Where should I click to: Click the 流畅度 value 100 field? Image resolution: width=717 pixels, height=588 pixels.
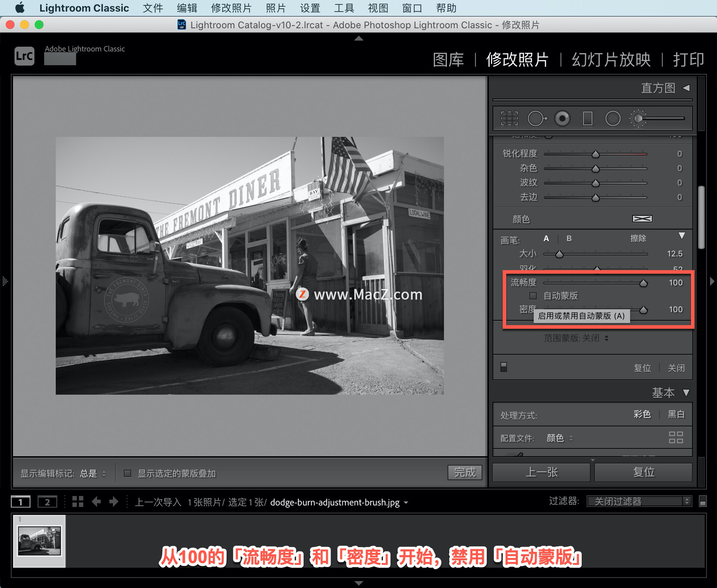point(676,283)
